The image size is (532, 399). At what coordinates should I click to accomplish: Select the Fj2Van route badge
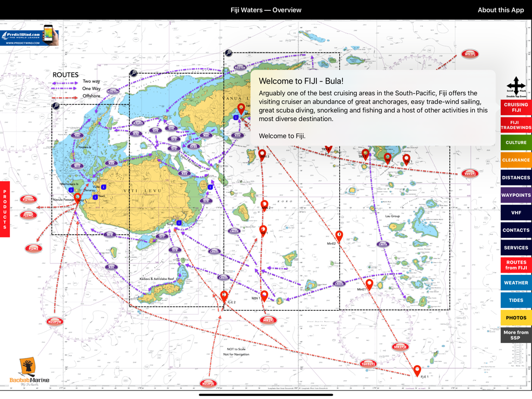[27, 198]
